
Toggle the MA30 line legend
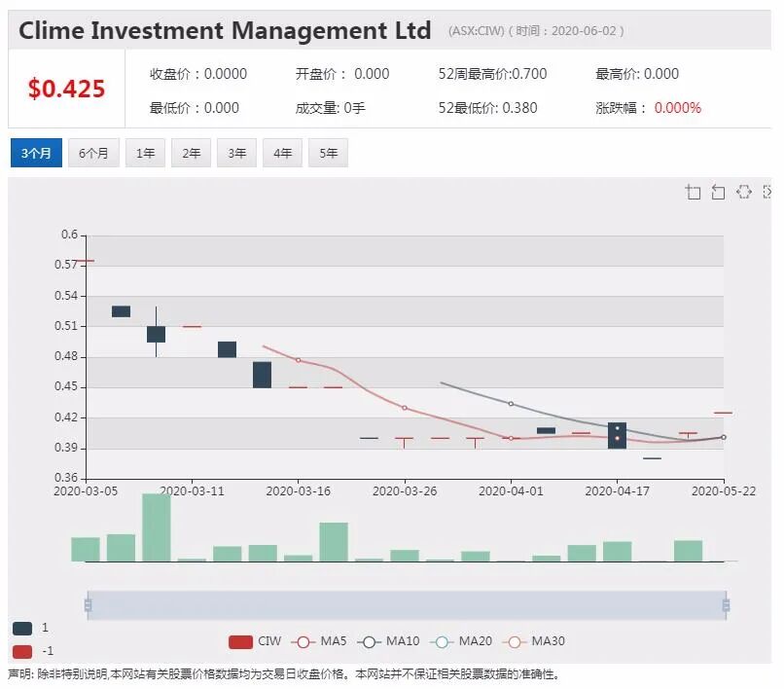point(533,641)
